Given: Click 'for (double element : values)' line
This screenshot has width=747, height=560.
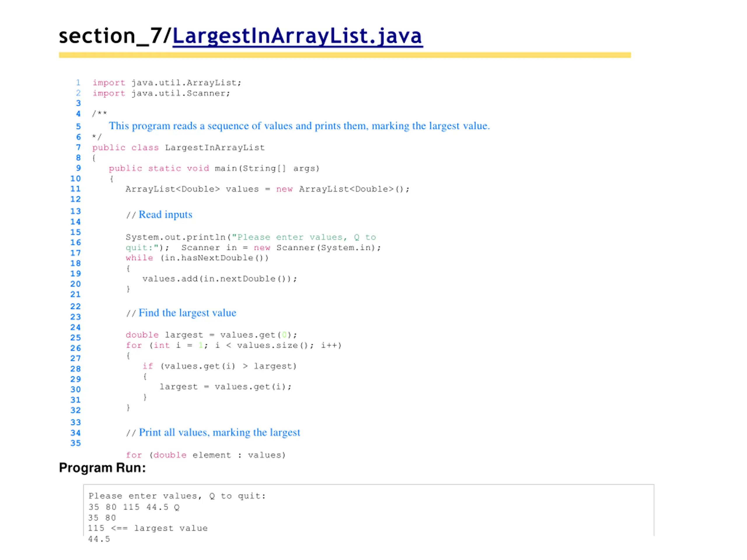Looking at the screenshot, I should 206,455.
